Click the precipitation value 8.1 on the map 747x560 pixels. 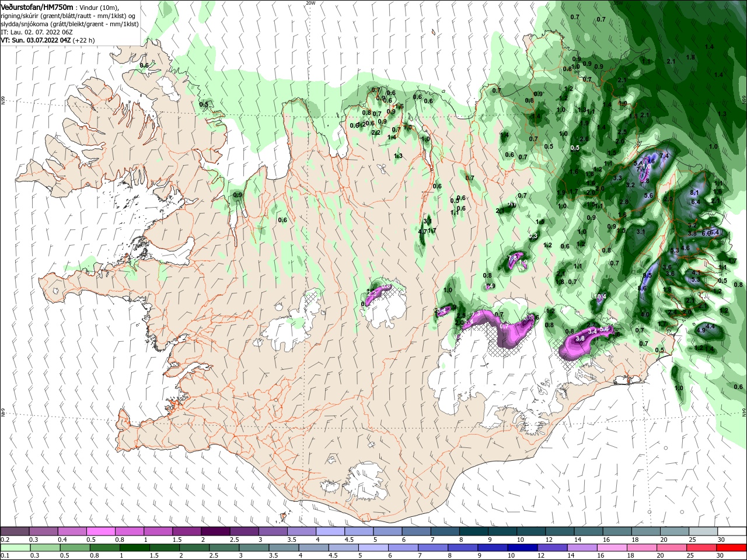click(694, 192)
